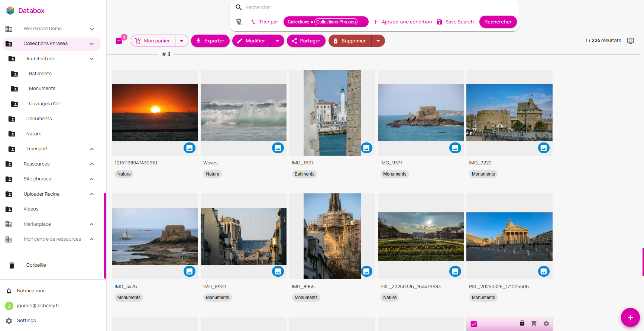Open the Supprimer dropdown arrow
This screenshot has height=331, width=644.
(x=378, y=41)
